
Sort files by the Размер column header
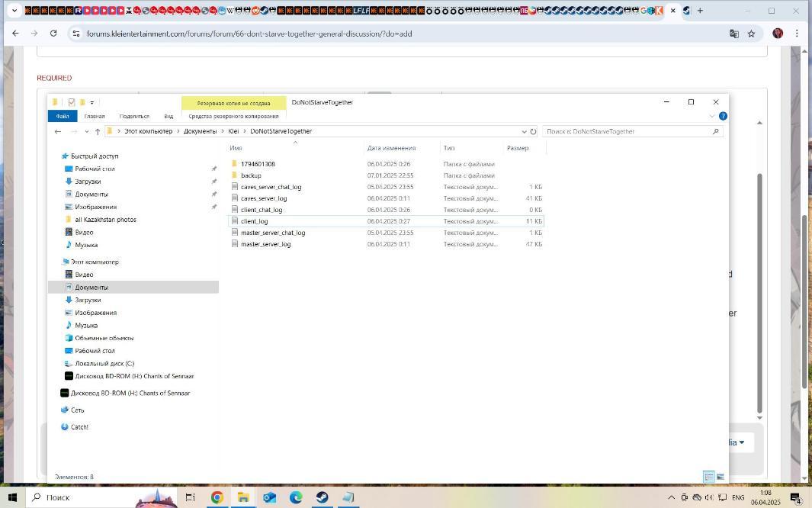pos(517,148)
